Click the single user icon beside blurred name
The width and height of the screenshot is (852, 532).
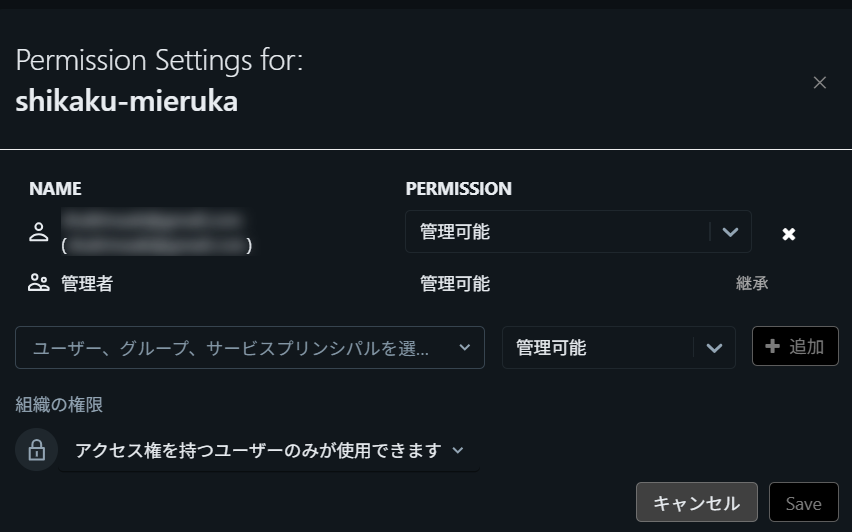coord(38,232)
